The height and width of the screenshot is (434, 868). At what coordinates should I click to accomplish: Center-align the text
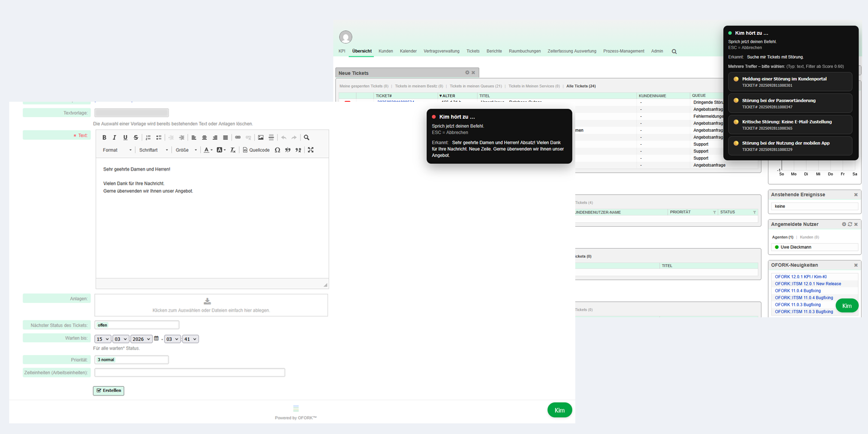click(x=204, y=137)
